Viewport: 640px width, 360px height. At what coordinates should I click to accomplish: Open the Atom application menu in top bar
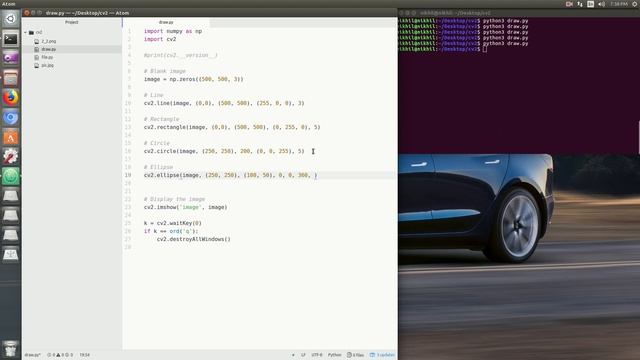coord(8,4)
